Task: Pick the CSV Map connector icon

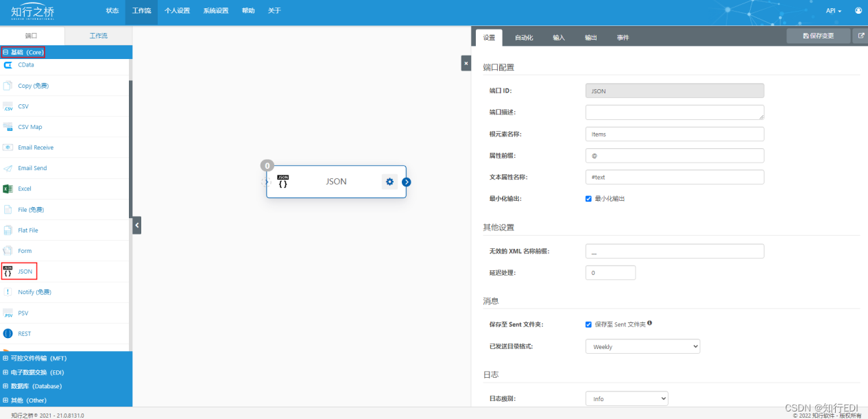Action: coord(8,127)
